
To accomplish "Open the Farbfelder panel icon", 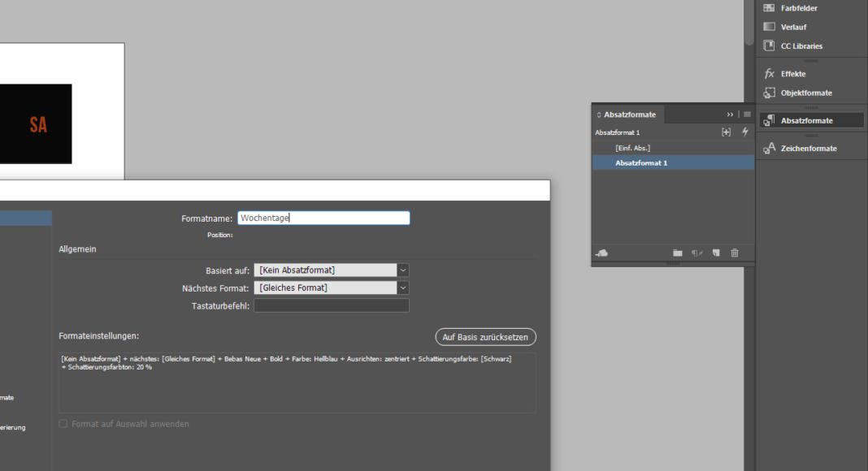I will point(769,8).
